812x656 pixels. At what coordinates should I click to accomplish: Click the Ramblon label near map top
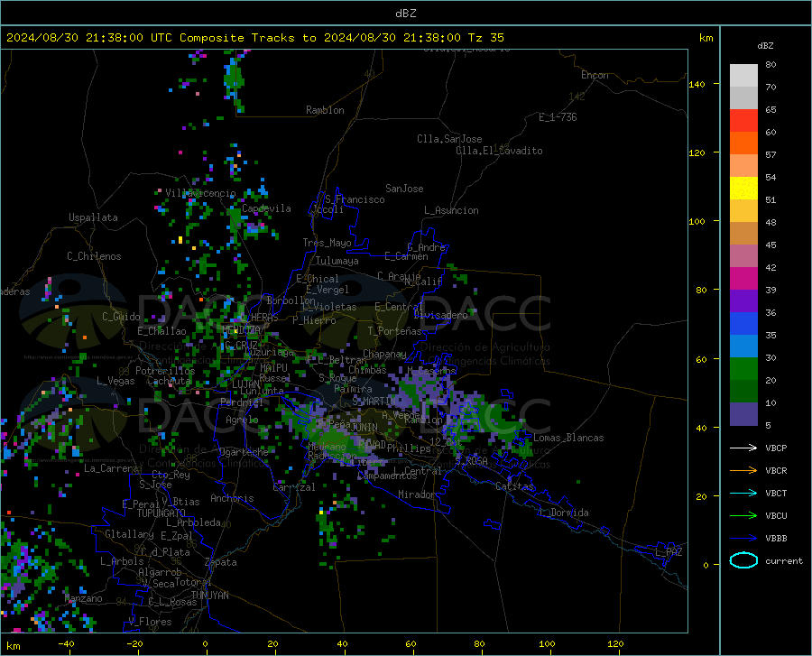click(325, 110)
